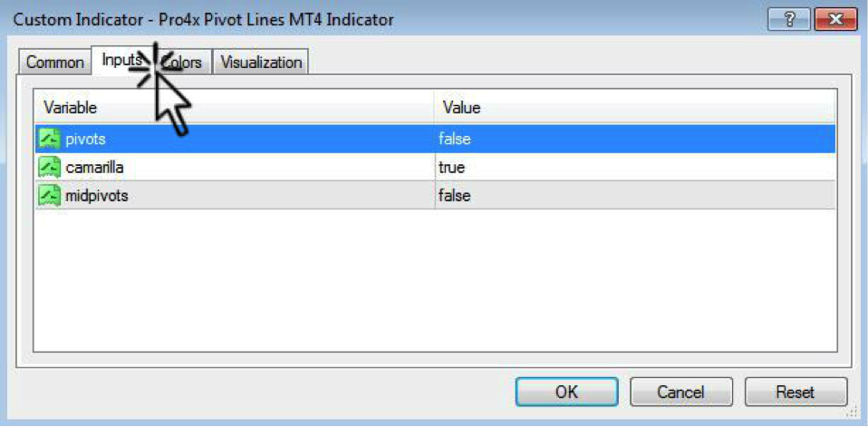
Task: Close the Custom Indicator dialog
Action: pos(836,21)
